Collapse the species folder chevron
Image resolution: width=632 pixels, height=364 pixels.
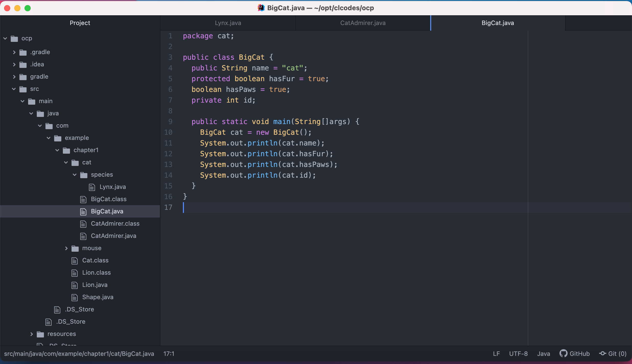pyautogui.click(x=75, y=175)
